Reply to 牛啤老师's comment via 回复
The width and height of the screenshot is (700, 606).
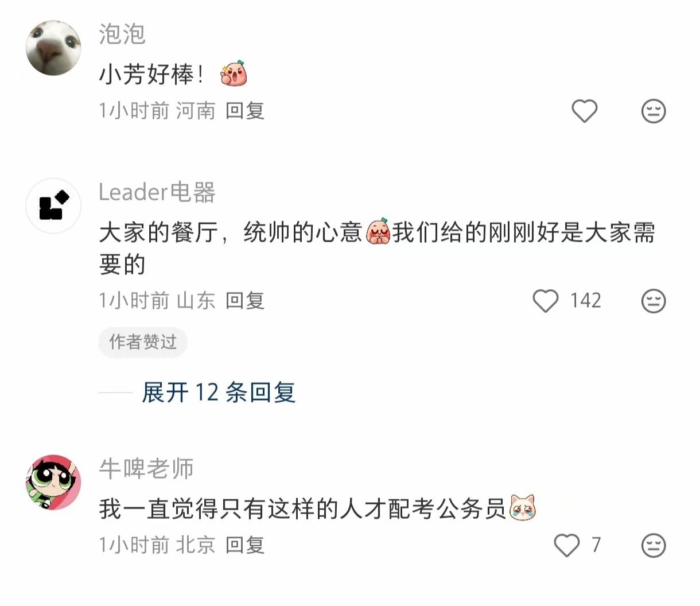(245, 545)
